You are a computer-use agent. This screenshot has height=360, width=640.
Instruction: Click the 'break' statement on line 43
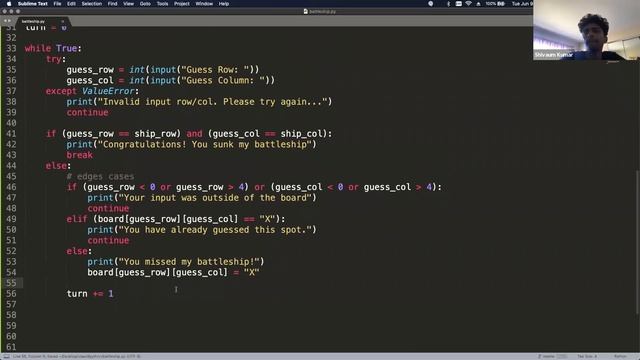pyautogui.click(x=80, y=155)
